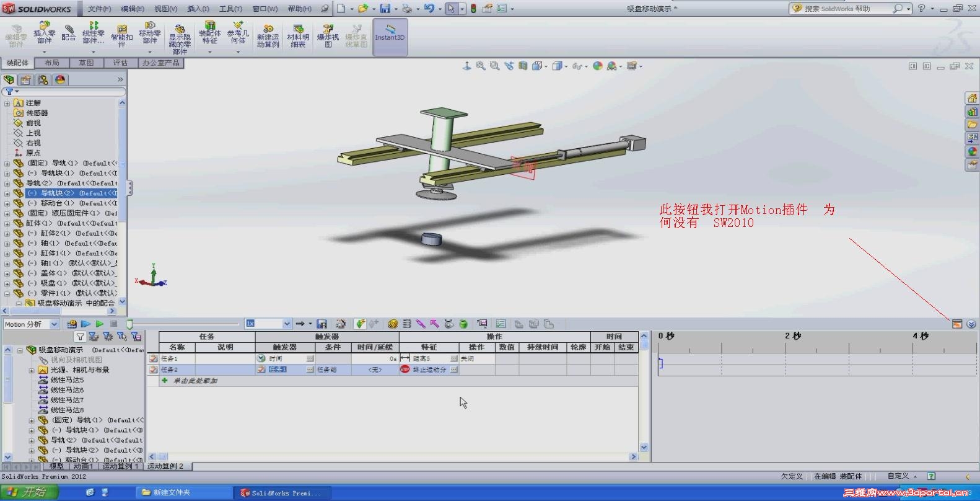Image resolution: width=980 pixels, height=501 pixels.
Task: Open dropdown arrow under 装配体特征
Action: [x=210, y=52]
